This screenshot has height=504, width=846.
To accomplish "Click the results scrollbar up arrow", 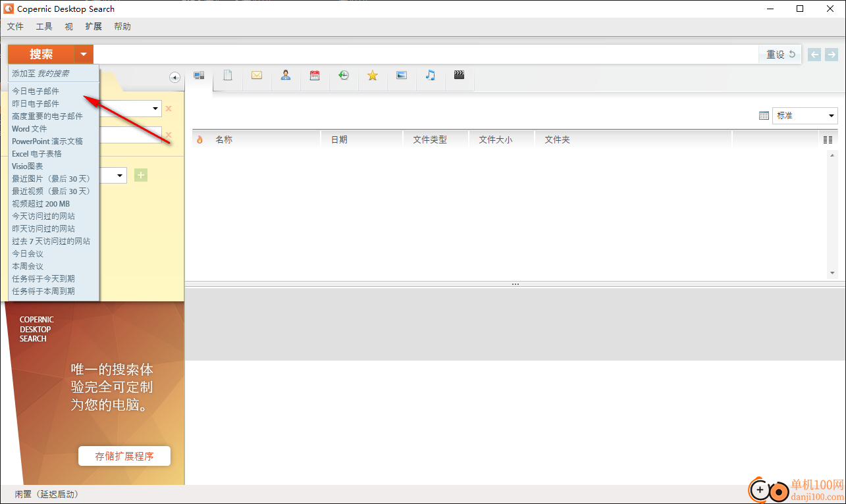I will (832, 155).
